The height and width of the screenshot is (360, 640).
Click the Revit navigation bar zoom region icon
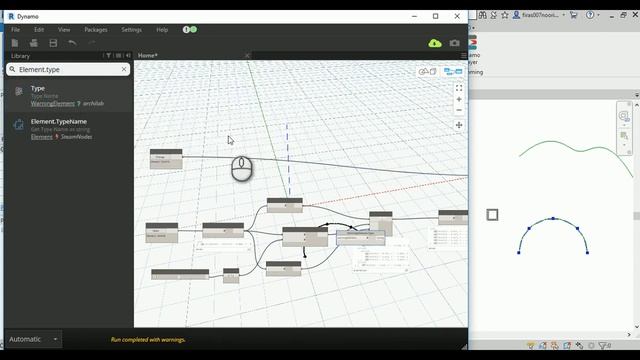click(x=624, y=135)
